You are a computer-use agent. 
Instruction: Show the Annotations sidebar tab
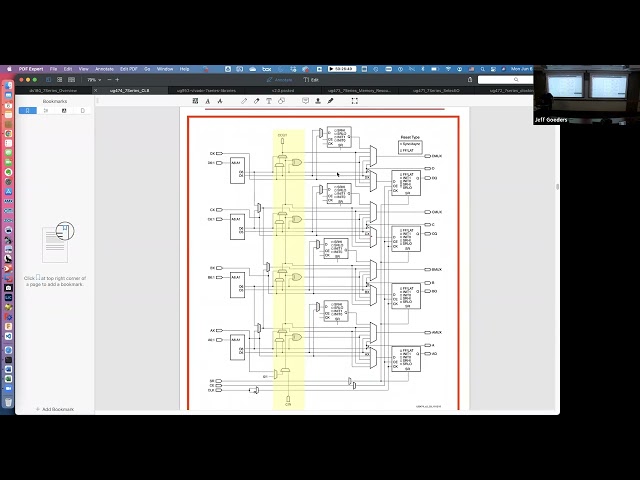click(x=64, y=111)
